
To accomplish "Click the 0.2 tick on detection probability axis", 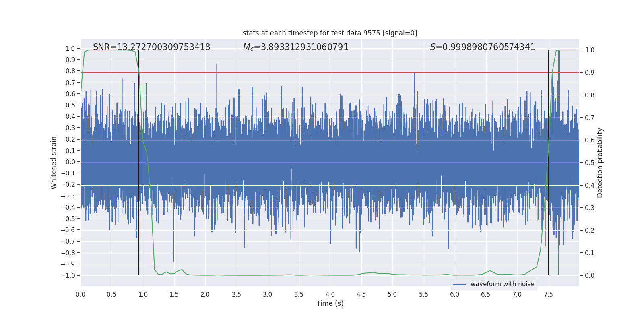I will 590,231.
